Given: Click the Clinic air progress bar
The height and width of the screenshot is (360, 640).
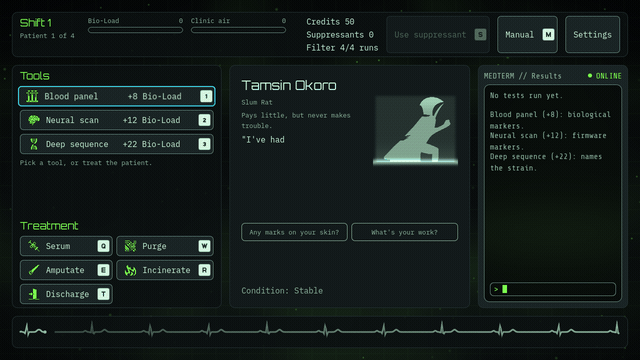Looking at the screenshot, I should (x=238, y=30).
